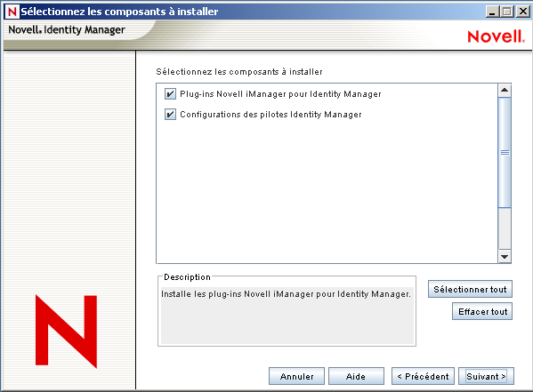Viewport: 533px width, 392px height.
Task: Click Effacer tout button
Action: (482, 311)
